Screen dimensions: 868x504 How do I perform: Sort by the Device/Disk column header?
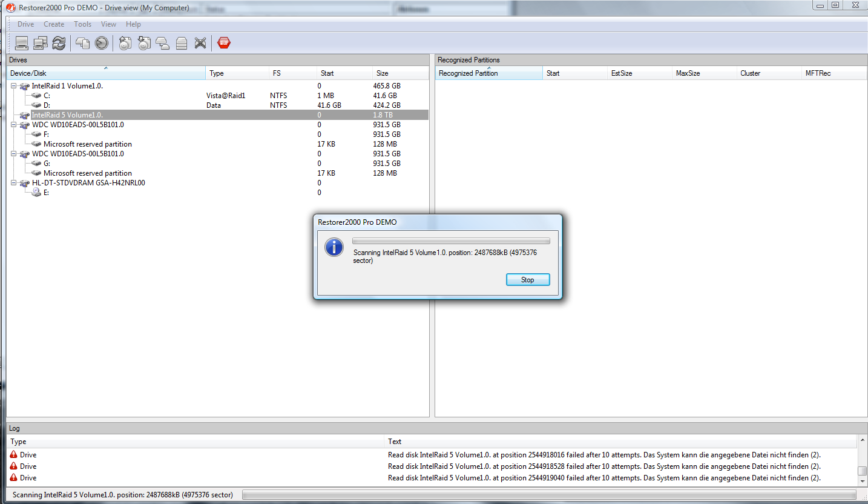tap(106, 73)
